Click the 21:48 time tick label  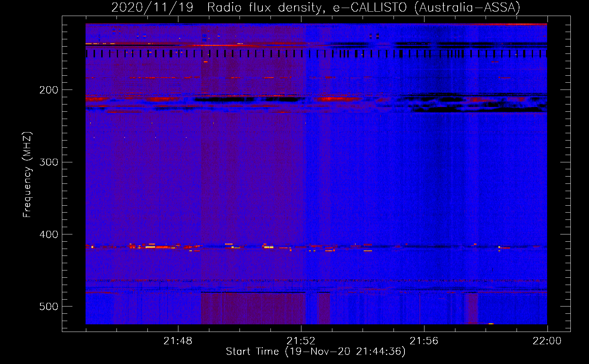point(178,341)
